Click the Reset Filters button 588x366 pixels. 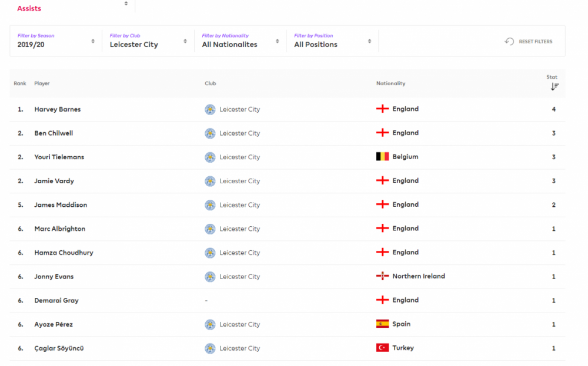529,42
